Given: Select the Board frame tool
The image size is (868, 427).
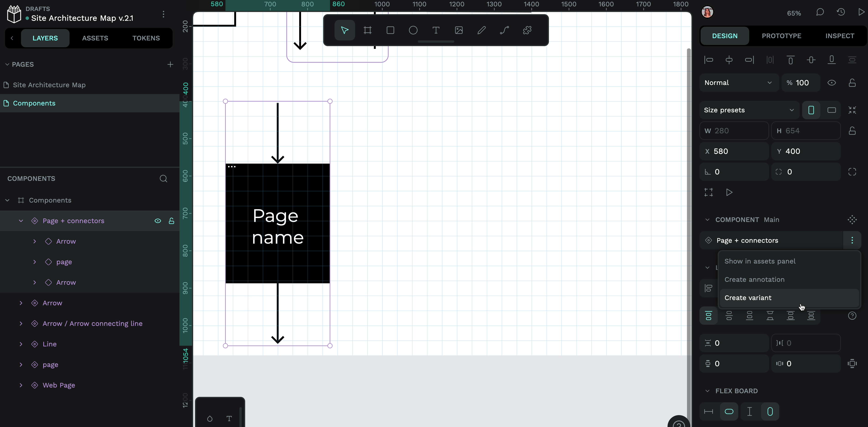Looking at the screenshot, I should click(367, 30).
